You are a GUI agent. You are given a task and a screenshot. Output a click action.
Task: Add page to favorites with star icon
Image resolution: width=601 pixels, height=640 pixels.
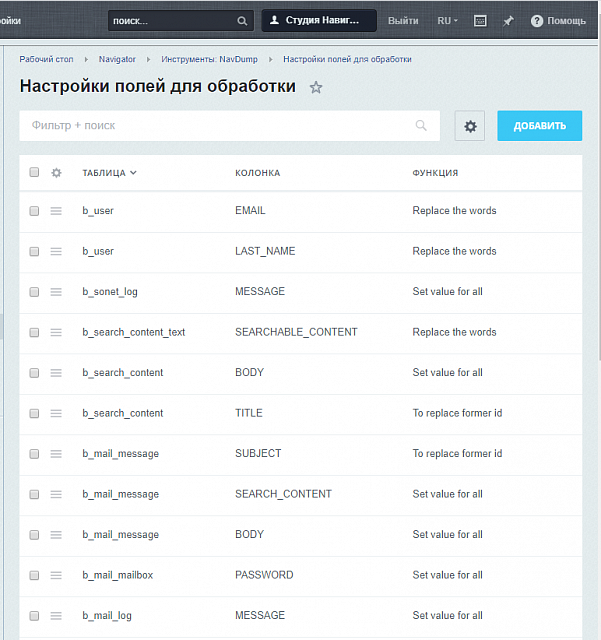pos(316,87)
